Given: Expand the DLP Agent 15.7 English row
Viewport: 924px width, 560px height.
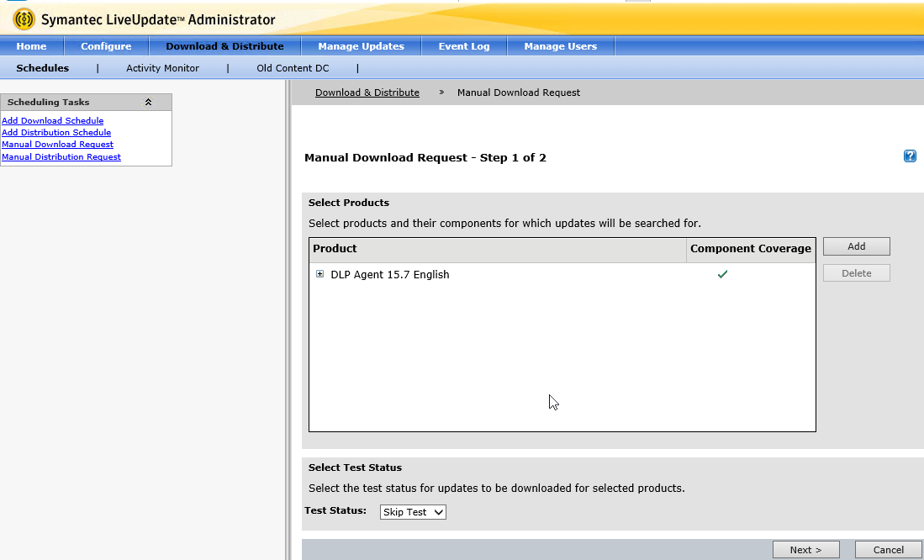Looking at the screenshot, I should point(320,274).
